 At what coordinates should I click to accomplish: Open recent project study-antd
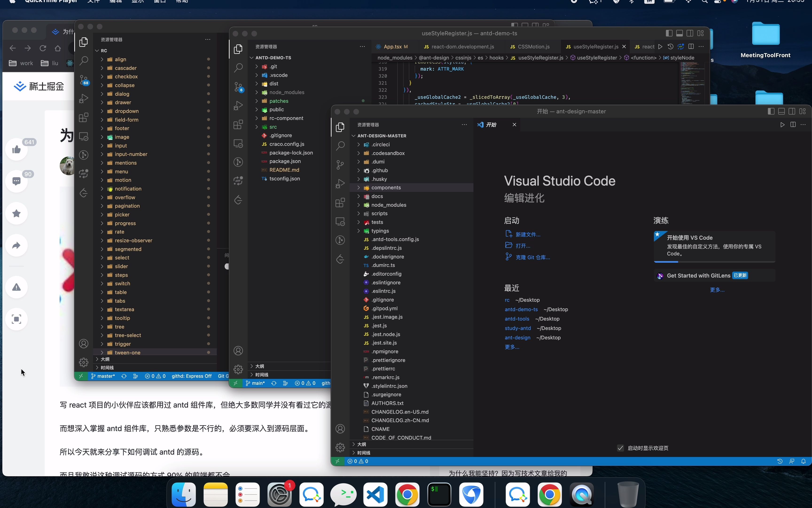(518, 328)
